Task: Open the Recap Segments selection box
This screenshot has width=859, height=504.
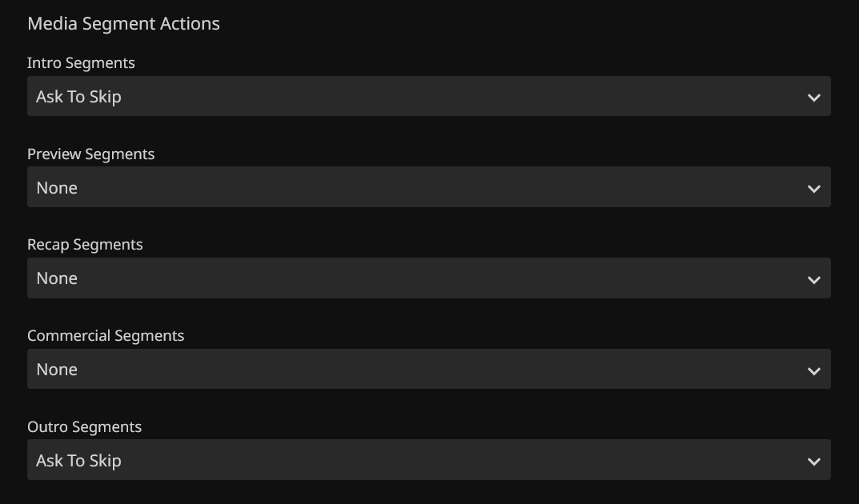Action: (428, 278)
